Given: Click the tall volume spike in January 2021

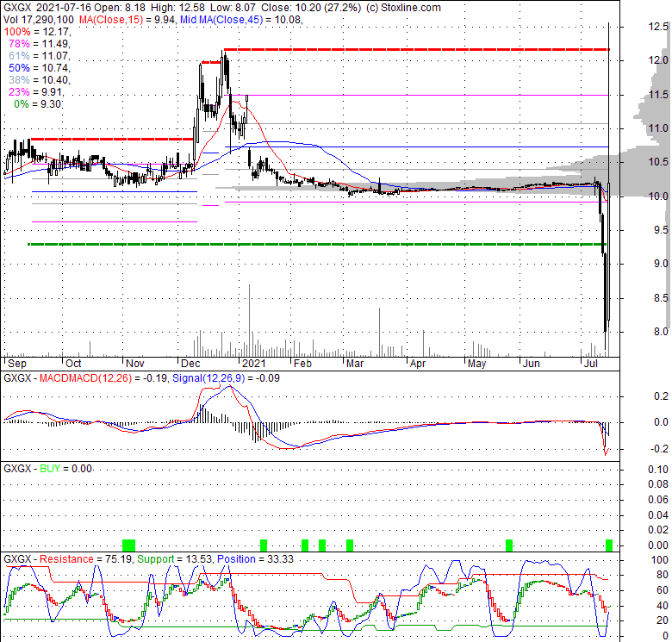Looking at the screenshot, I should pos(250,321).
